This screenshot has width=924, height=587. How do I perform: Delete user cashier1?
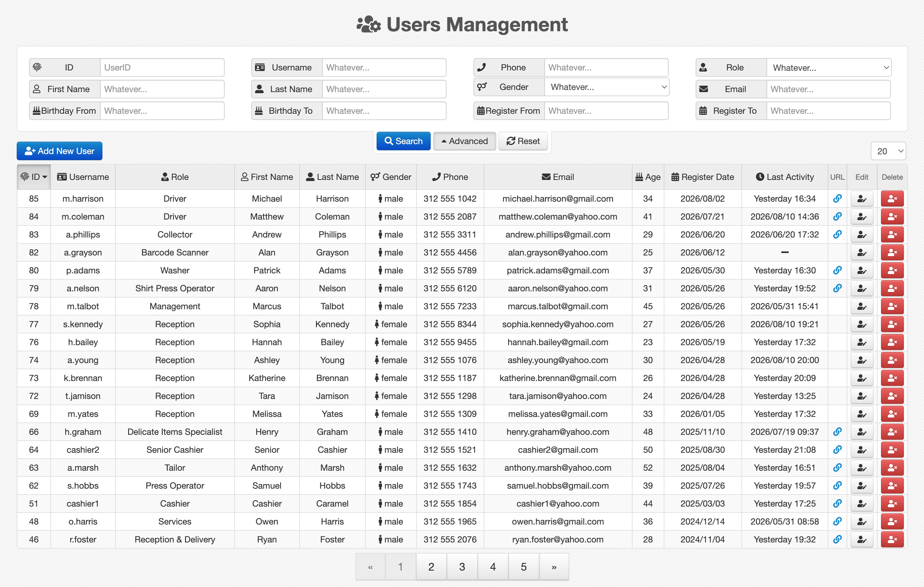(x=892, y=503)
